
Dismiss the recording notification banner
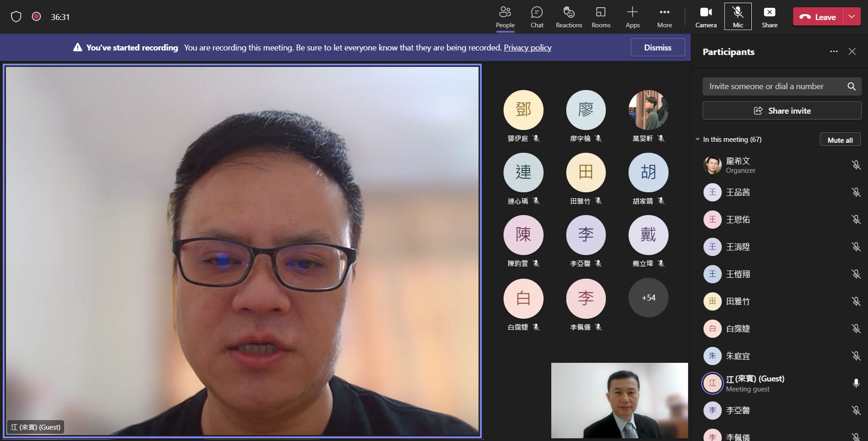[658, 47]
